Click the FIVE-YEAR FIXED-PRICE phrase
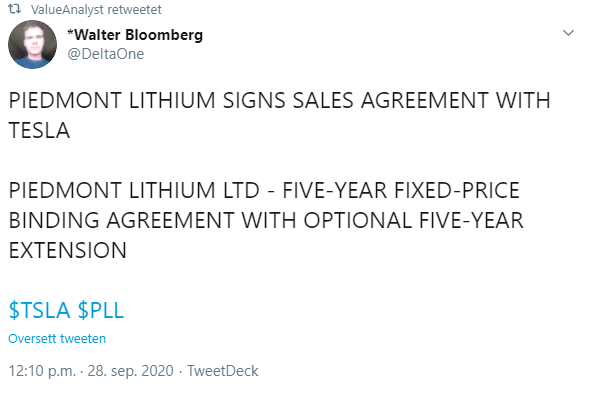Screen dimensions: 589x393 pyautogui.click(x=401, y=190)
